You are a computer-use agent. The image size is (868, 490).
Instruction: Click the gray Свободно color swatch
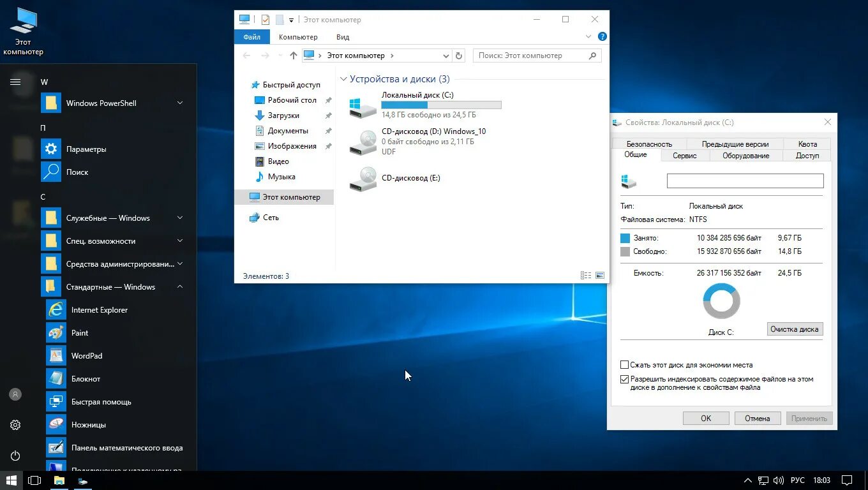(x=625, y=251)
